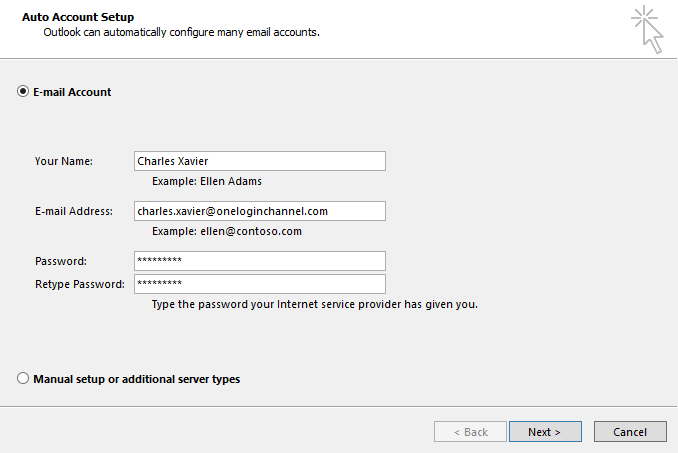The image size is (678, 453).
Task: Click the Retype Password field
Action: point(260,284)
